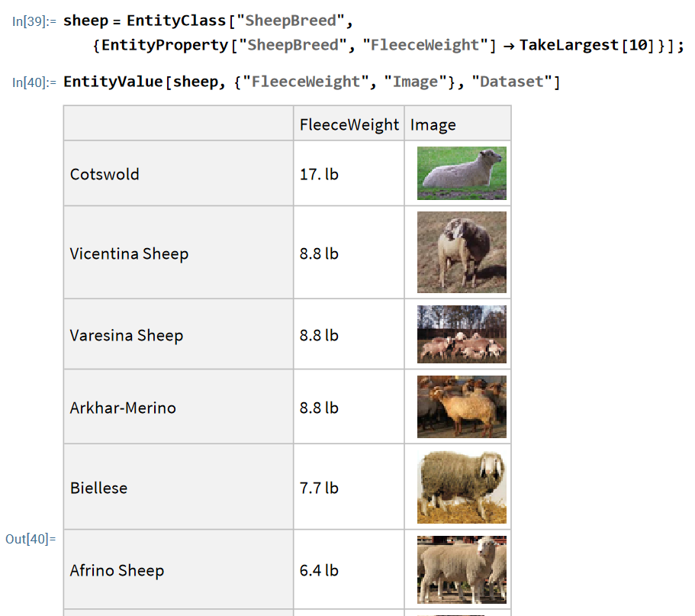The height and width of the screenshot is (616, 695).
Task: Place cursor in TakeLargest[10] code text
Action: coord(587,45)
